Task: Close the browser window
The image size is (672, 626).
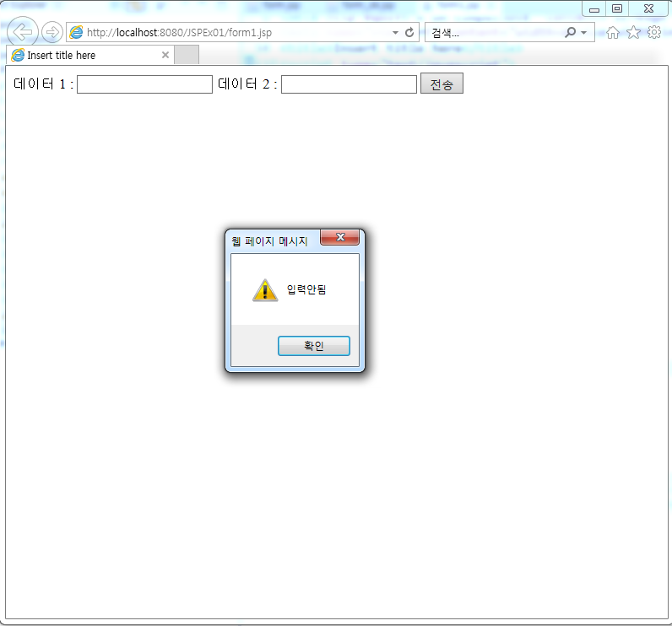Action: pos(648,8)
